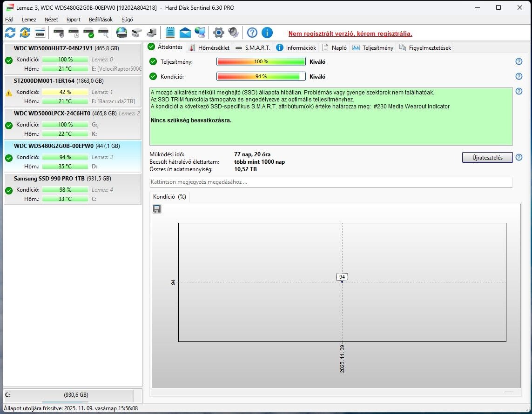Click the 35 °C temperature bar
This screenshot has width=532, height=414.
(x=65, y=167)
